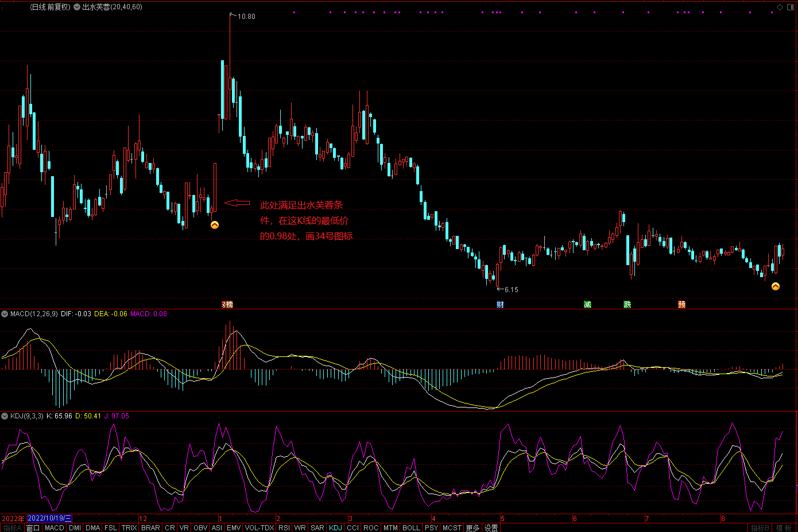
Task: Open 设置 settings in bottom bar
Action: (x=491, y=527)
